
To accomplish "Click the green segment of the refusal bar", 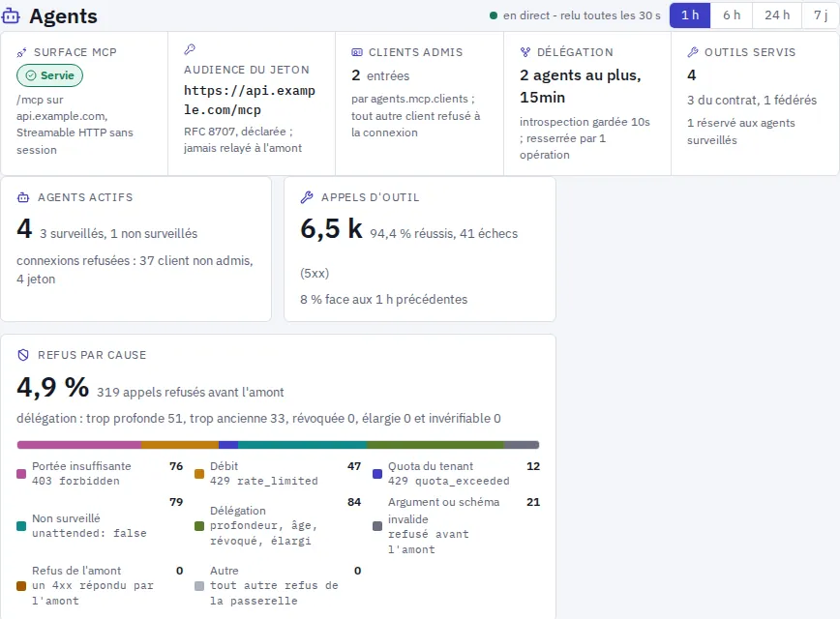I will pos(435,445).
